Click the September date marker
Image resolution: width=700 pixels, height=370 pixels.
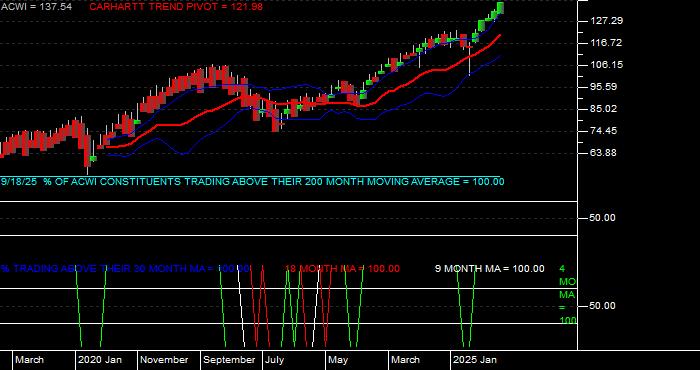pos(229,360)
